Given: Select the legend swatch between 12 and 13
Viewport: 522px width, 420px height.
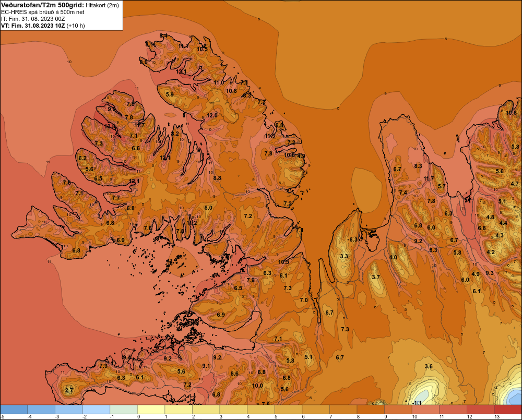Looking at the screenshot, I should coord(481,410).
